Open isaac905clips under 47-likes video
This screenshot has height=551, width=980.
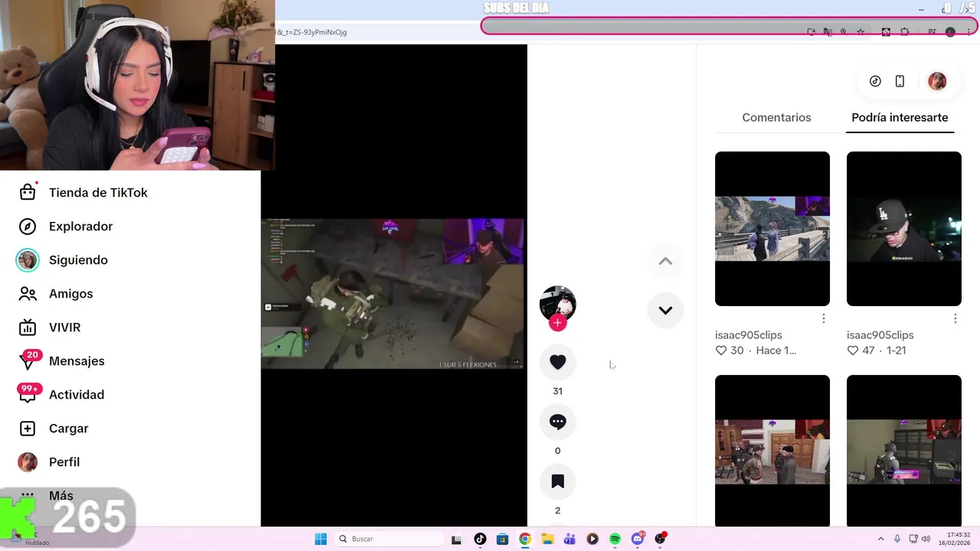(880, 335)
